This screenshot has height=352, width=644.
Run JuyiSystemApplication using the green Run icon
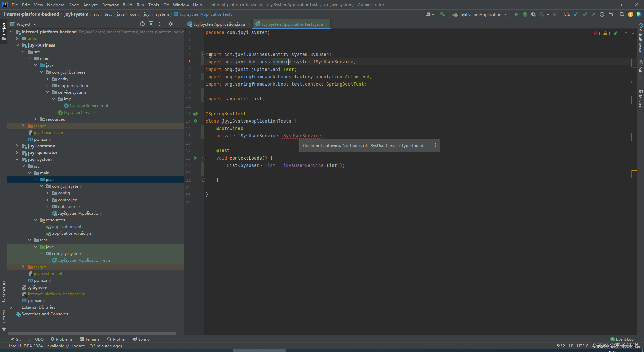517,14
